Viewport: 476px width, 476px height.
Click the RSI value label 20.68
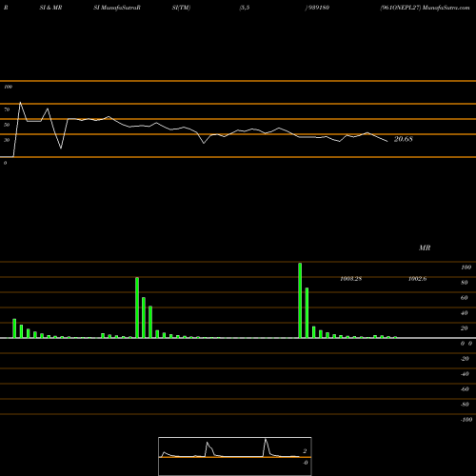(x=403, y=139)
